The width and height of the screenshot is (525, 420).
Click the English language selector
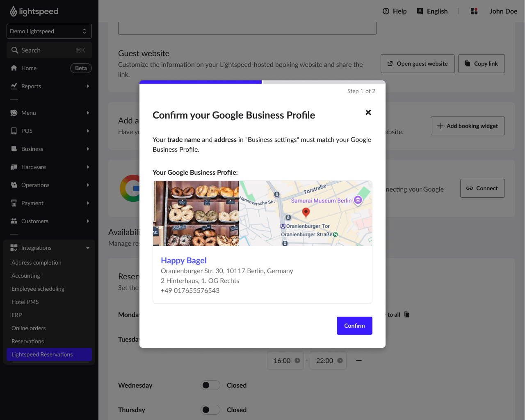(432, 11)
